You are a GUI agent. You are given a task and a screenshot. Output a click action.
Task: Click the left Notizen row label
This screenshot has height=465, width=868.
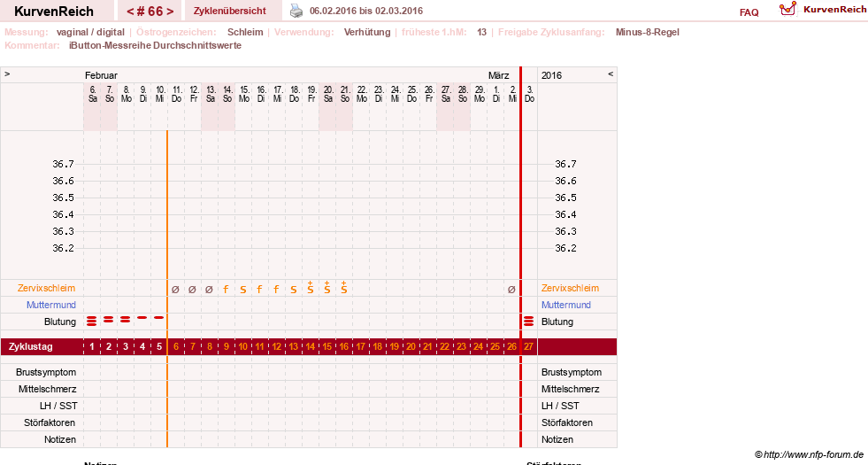(x=60, y=439)
